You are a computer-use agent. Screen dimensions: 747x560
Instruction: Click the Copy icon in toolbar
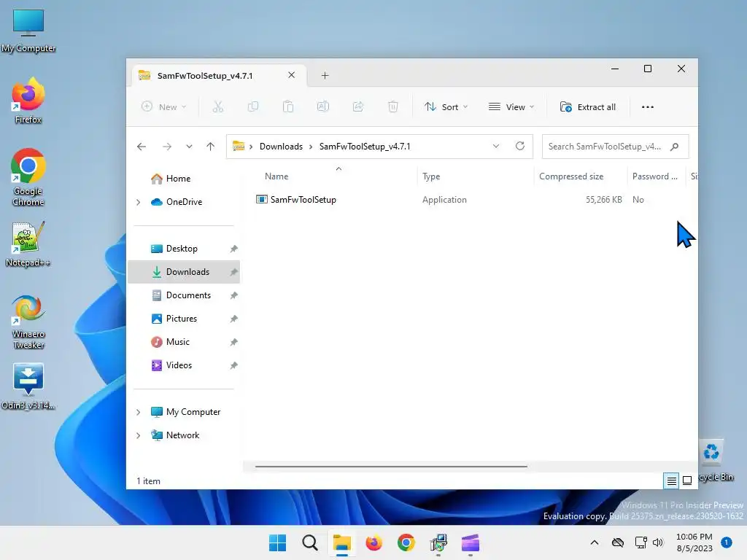click(x=253, y=106)
